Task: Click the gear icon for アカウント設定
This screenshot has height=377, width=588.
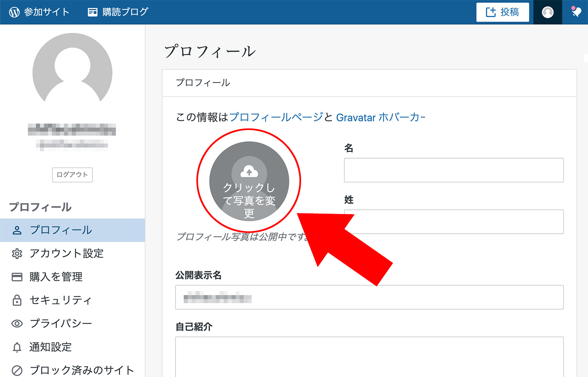Action: [x=17, y=254]
